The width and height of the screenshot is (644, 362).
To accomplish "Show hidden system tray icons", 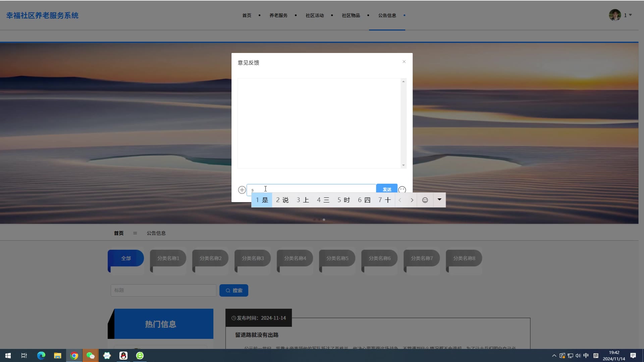I will click(554, 356).
